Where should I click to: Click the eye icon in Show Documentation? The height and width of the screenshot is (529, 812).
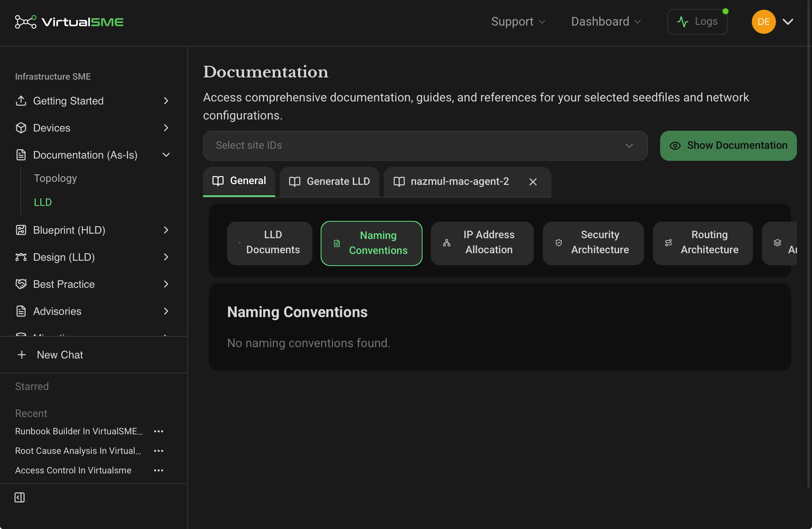point(675,146)
